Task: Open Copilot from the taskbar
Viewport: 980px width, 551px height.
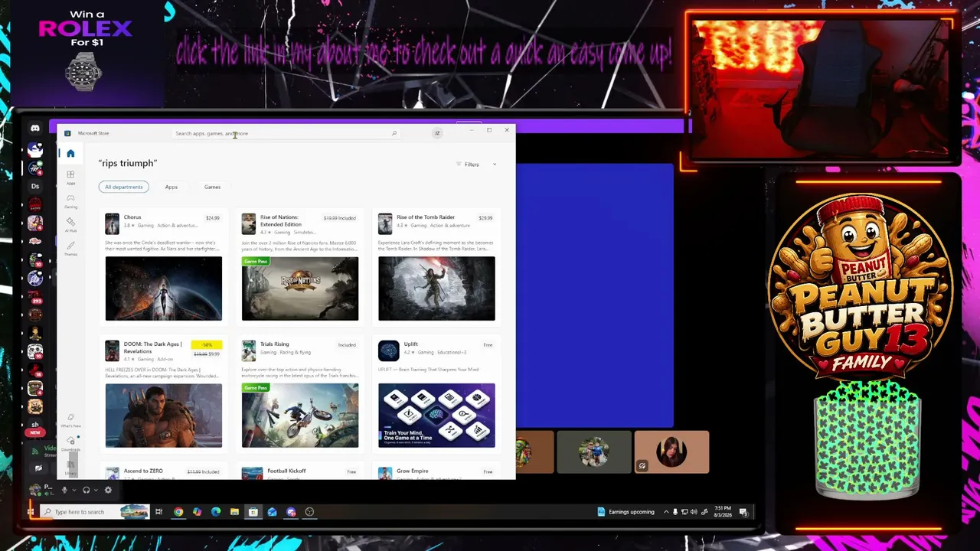Action: point(197,512)
